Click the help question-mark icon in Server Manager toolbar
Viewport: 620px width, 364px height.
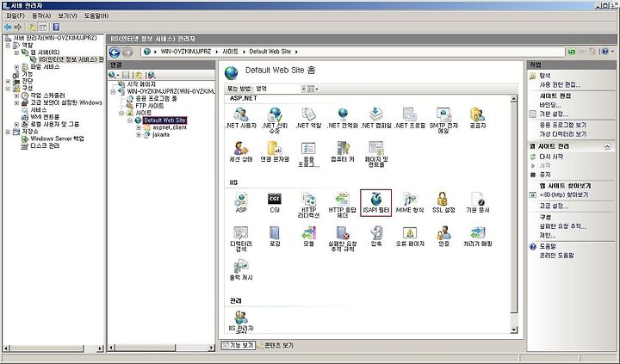[56, 27]
